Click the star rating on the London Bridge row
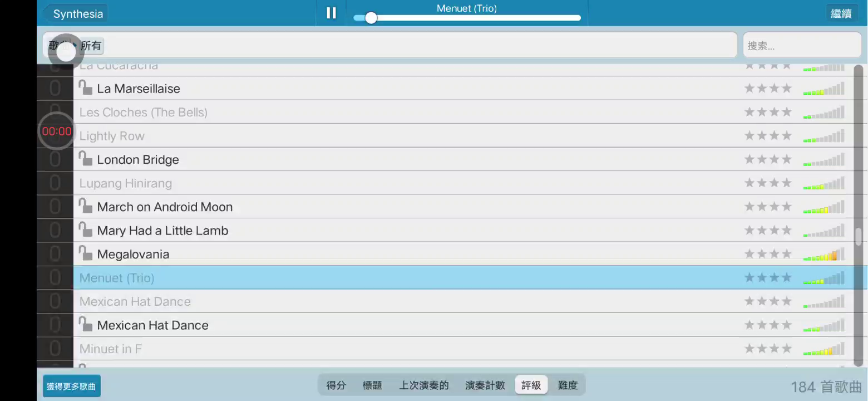The width and height of the screenshot is (868, 401). [768, 159]
